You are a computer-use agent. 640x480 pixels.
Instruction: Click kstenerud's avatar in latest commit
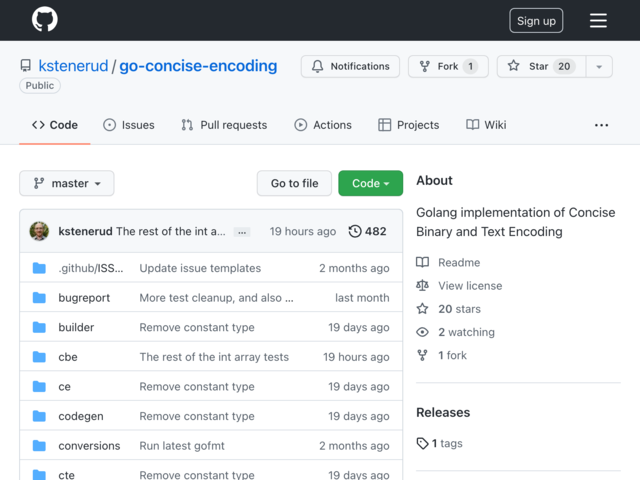[39, 231]
